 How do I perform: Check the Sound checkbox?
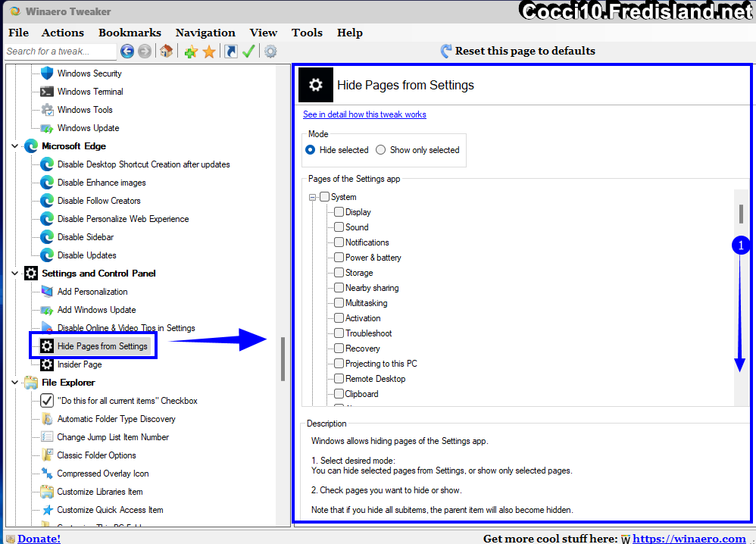(x=339, y=227)
